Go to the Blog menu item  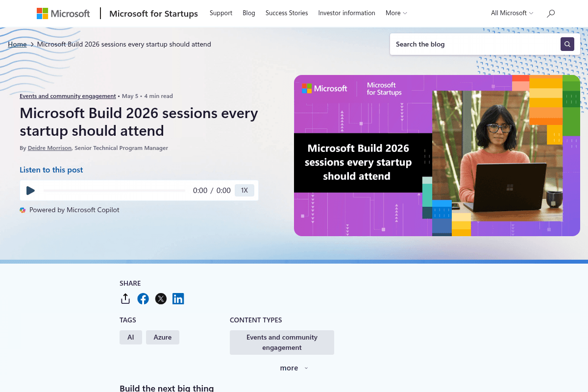click(x=249, y=13)
